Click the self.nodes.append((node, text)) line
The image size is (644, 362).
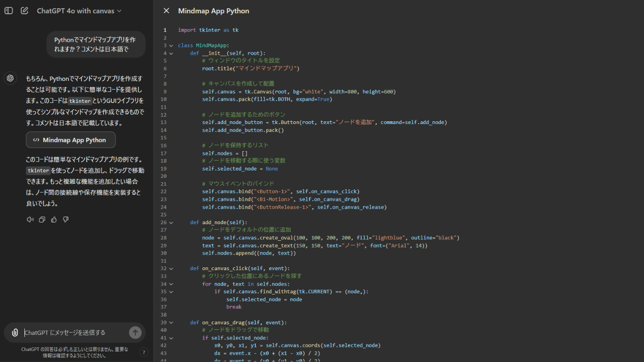249,253
